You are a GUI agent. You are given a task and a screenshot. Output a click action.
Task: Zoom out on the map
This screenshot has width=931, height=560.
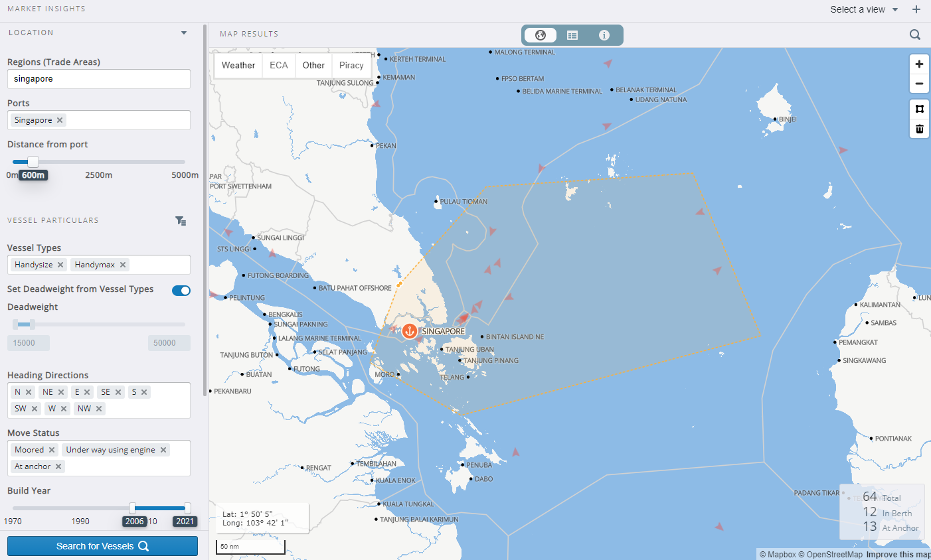coord(919,84)
